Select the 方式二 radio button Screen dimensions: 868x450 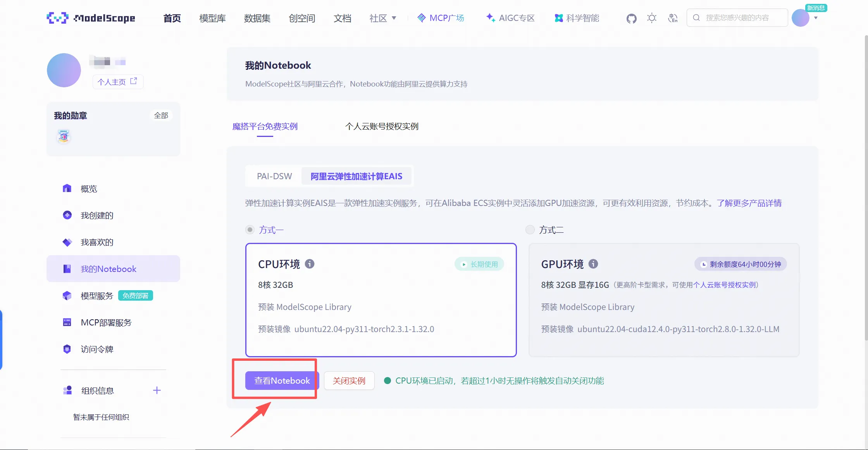point(530,230)
